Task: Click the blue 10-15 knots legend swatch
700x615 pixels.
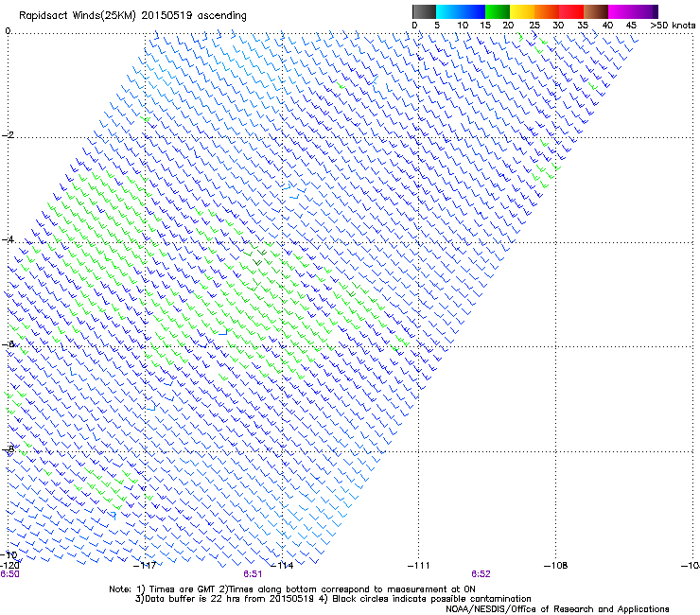Action: pos(473,11)
